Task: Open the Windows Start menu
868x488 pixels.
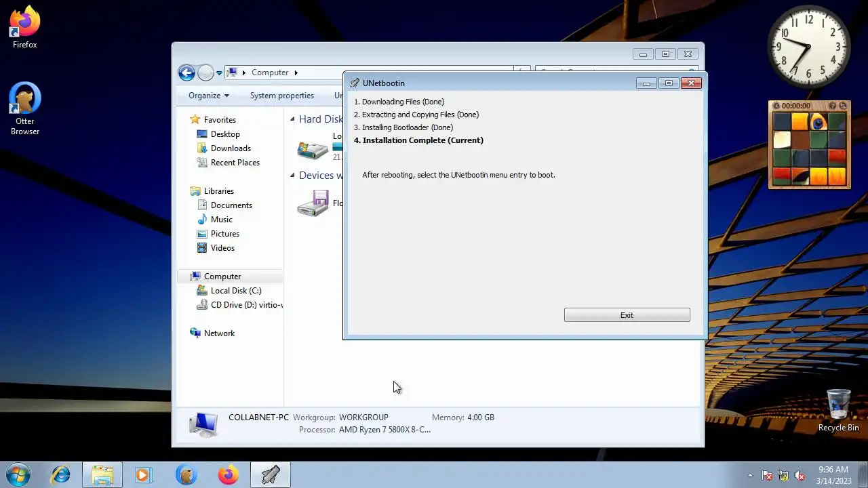Action: [18, 474]
